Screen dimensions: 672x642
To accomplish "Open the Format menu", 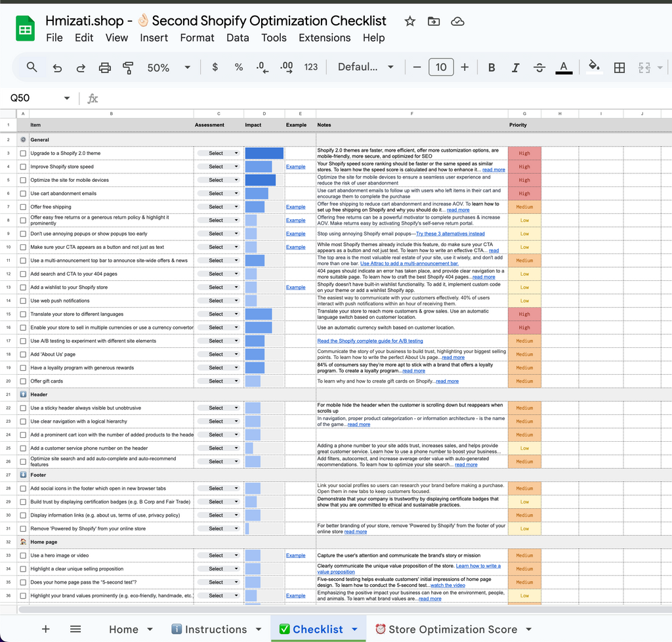I will [x=197, y=37].
